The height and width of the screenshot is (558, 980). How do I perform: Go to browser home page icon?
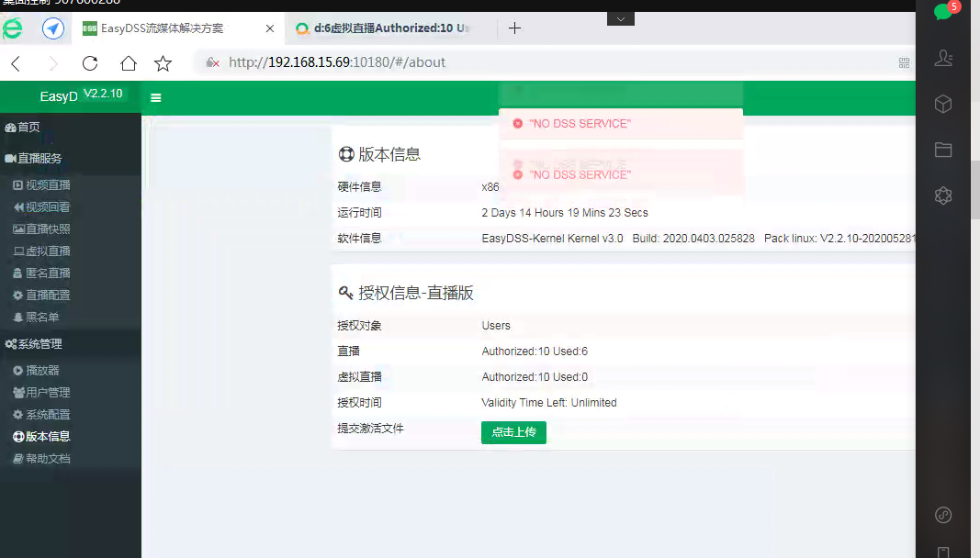[x=128, y=63]
